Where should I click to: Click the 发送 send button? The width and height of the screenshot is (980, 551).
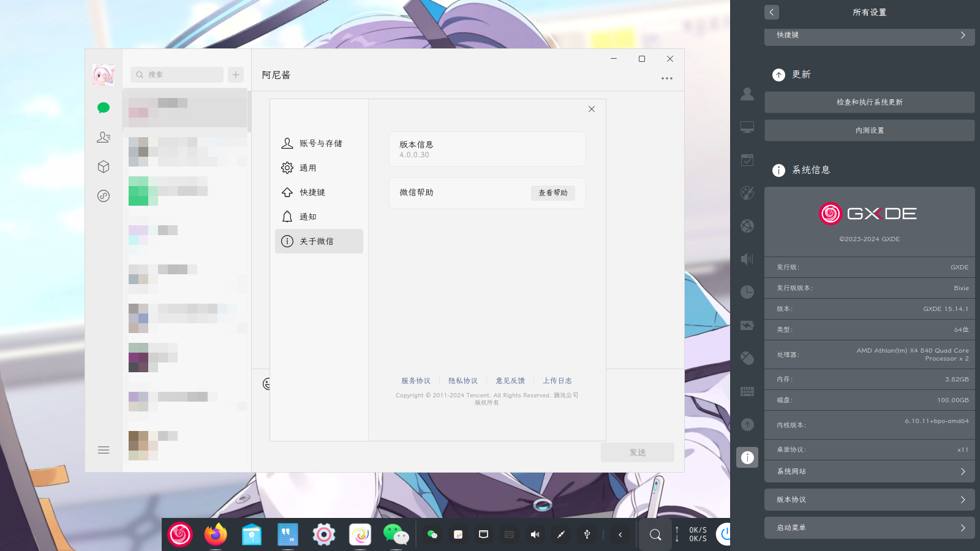click(x=638, y=452)
